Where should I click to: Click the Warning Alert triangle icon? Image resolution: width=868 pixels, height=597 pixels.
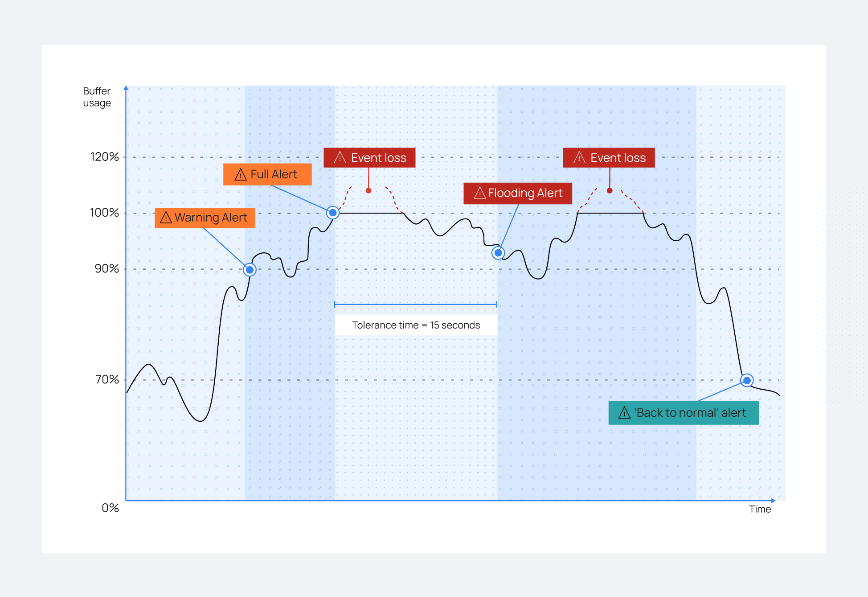tap(166, 218)
